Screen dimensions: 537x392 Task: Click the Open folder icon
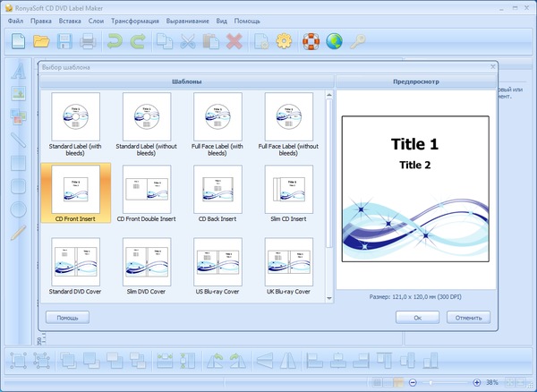click(x=41, y=40)
